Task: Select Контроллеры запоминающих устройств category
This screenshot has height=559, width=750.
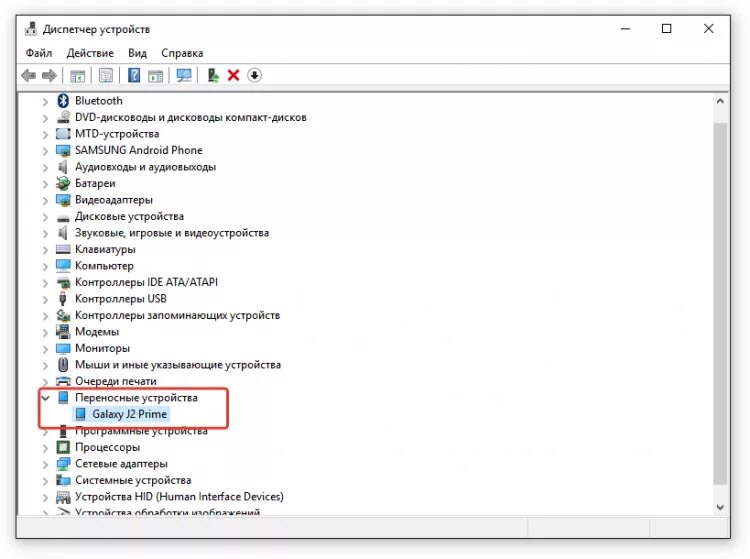Action: 177,315
